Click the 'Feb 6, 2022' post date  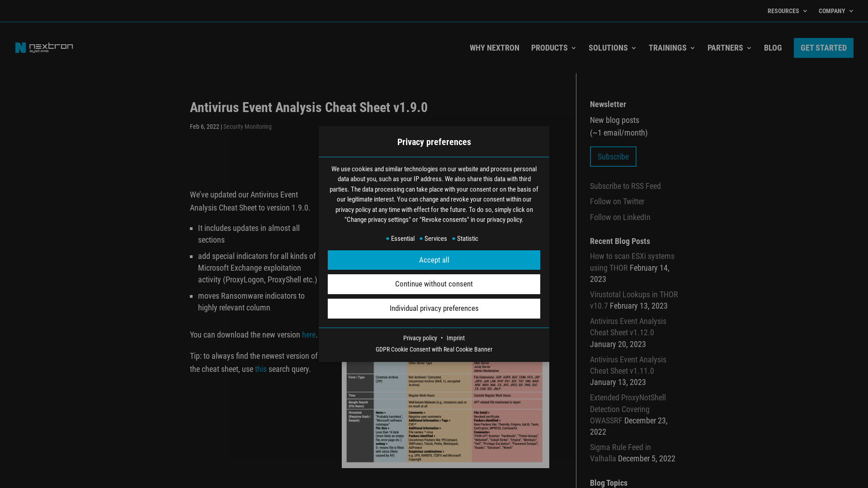(204, 127)
